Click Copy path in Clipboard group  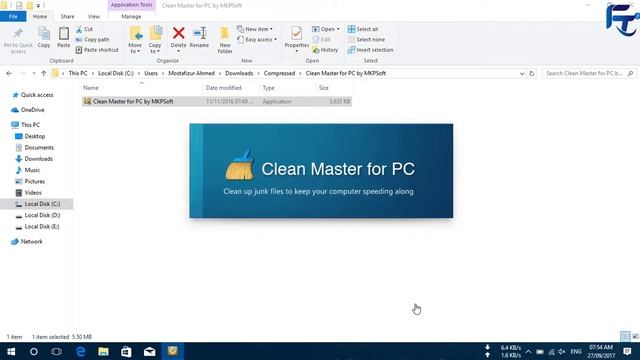(93, 40)
